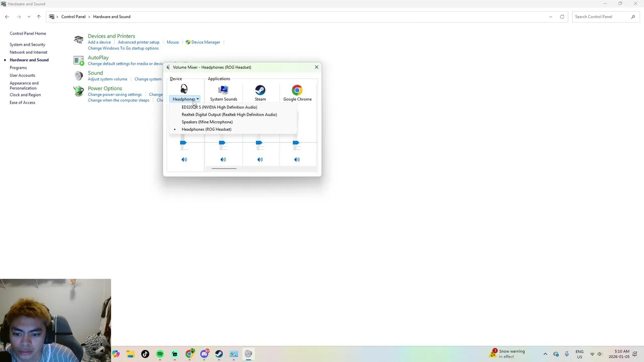
Task: Open Ease of Access category
Action: click(22, 103)
